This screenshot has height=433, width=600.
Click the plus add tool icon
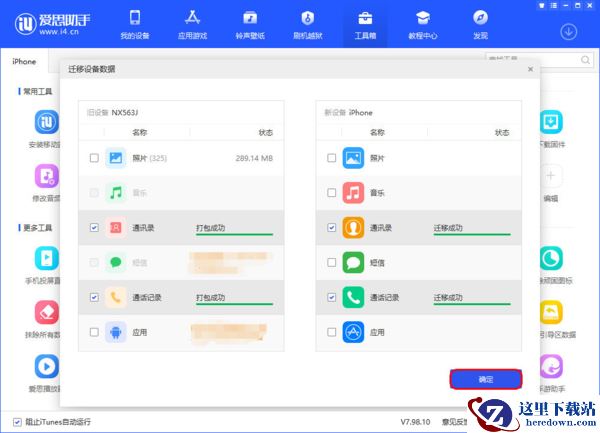tap(551, 176)
